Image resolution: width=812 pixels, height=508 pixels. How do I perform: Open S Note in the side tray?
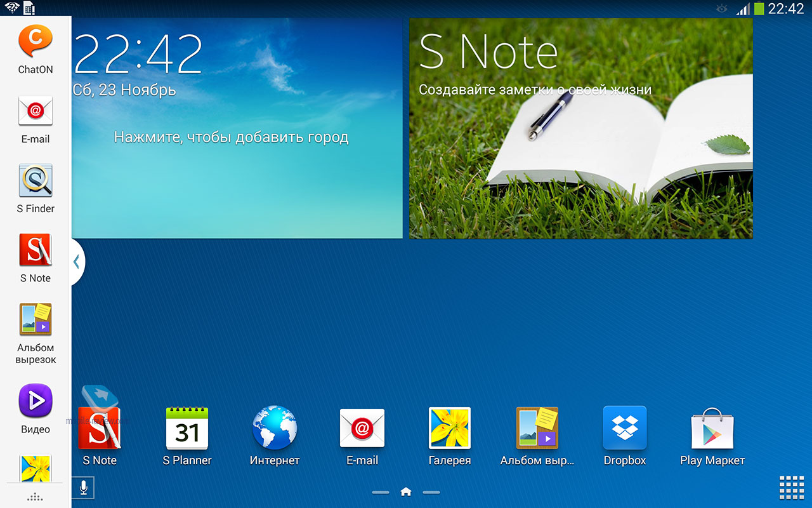tap(36, 258)
